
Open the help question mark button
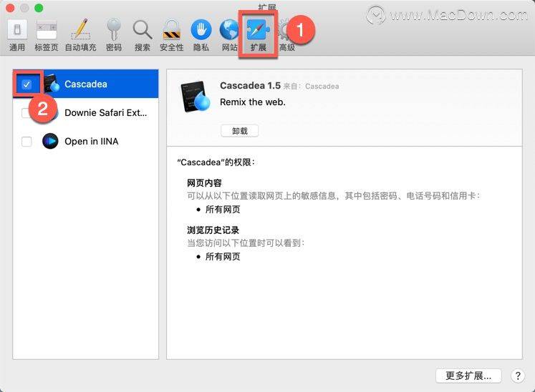518,376
